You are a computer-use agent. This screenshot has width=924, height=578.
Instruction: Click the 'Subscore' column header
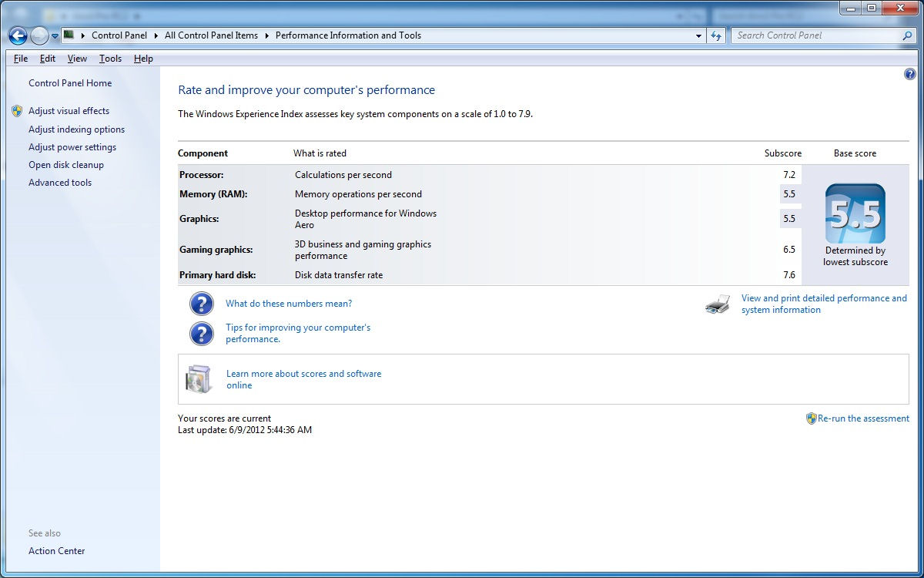pyautogui.click(x=783, y=153)
